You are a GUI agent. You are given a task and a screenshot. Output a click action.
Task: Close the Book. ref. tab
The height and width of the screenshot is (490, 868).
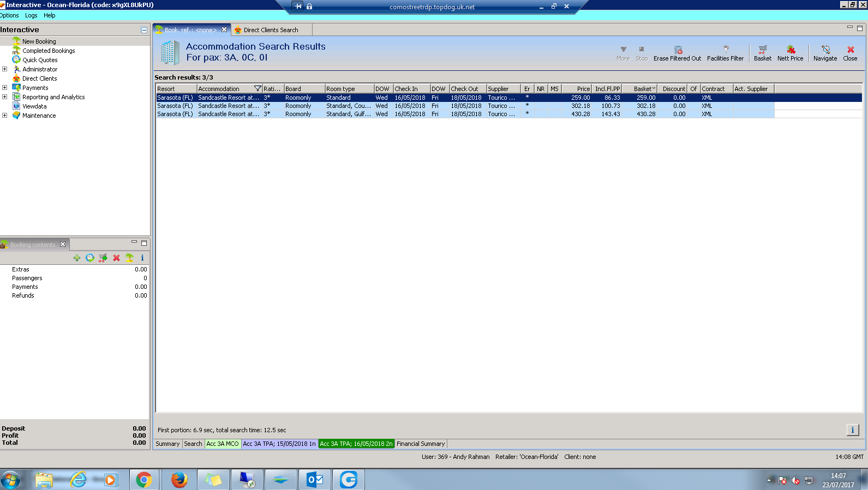coord(224,30)
